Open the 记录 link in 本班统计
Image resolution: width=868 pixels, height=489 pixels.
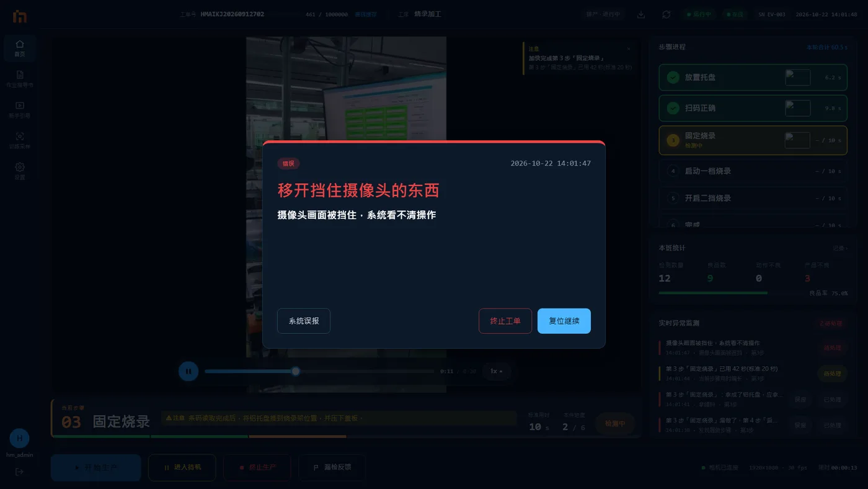(x=840, y=248)
